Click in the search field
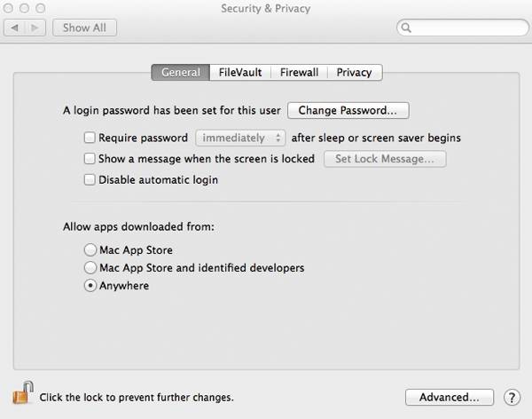The image size is (532, 419). pos(465,28)
